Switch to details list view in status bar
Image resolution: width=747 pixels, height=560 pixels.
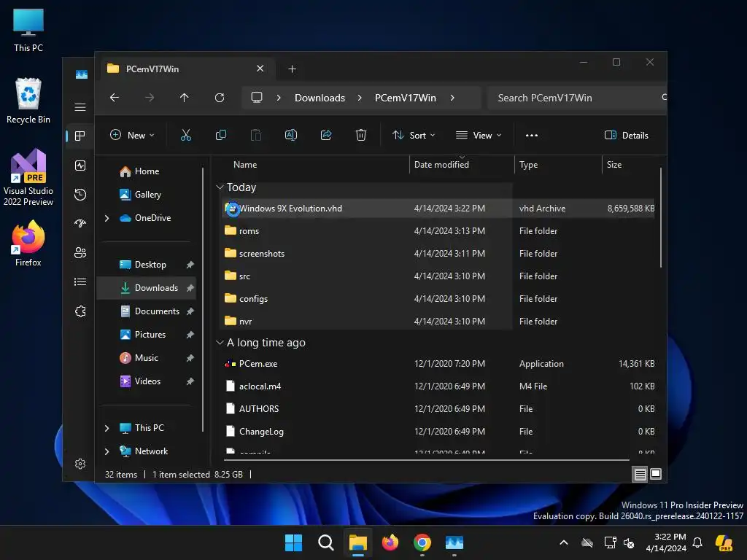640,474
